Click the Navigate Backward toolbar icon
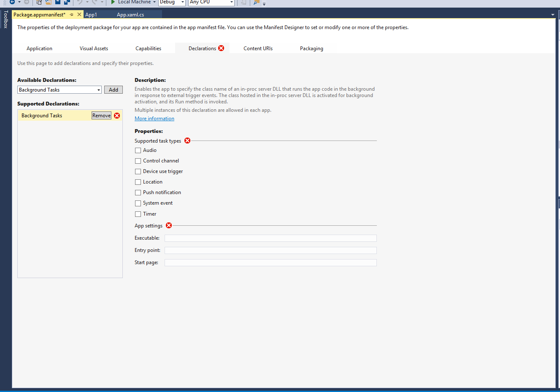This screenshot has height=392, width=560. tap(12, 2)
